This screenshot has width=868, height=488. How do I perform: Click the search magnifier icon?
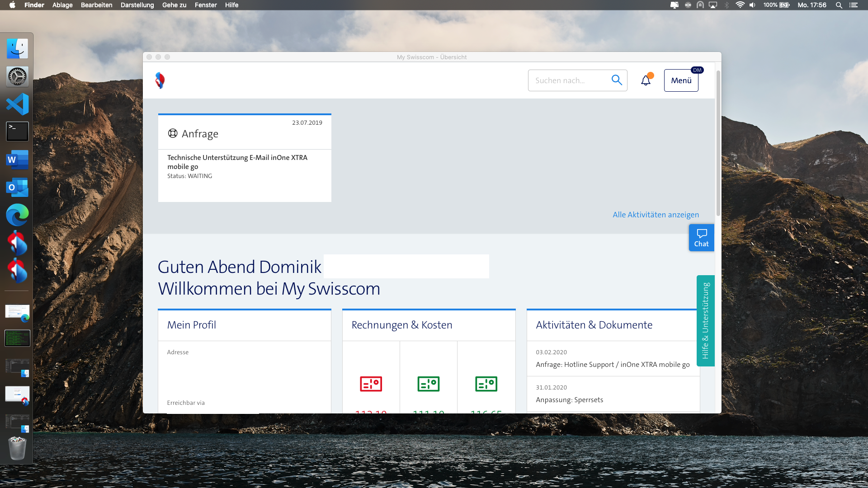click(617, 80)
